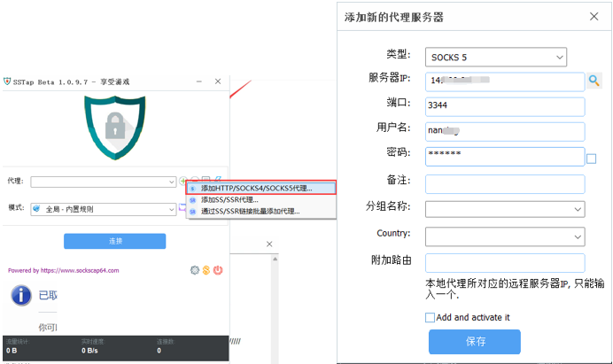The image size is (613, 364).
Task: Click the settings gear icon in SSTap
Action: click(194, 270)
